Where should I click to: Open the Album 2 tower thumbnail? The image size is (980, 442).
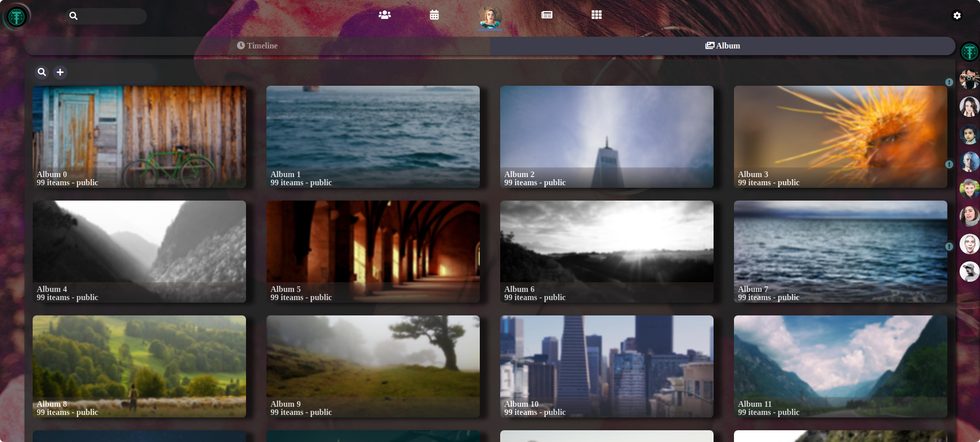[x=607, y=137]
